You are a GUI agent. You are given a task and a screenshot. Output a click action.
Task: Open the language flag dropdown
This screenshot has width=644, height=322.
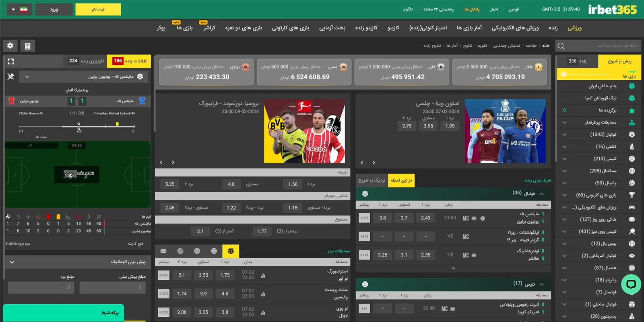(x=19, y=9)
